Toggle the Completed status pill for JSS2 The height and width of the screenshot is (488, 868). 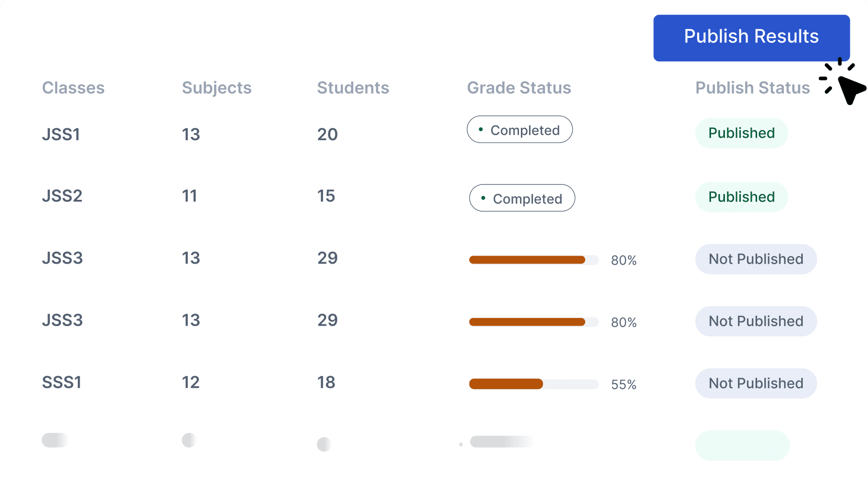pos(521,198)
